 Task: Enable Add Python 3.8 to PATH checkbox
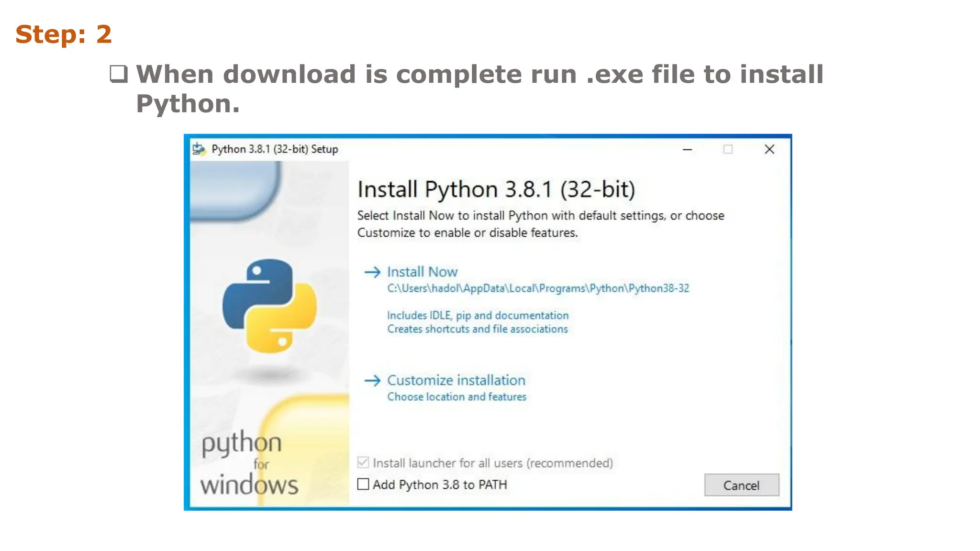coord(363,484)
